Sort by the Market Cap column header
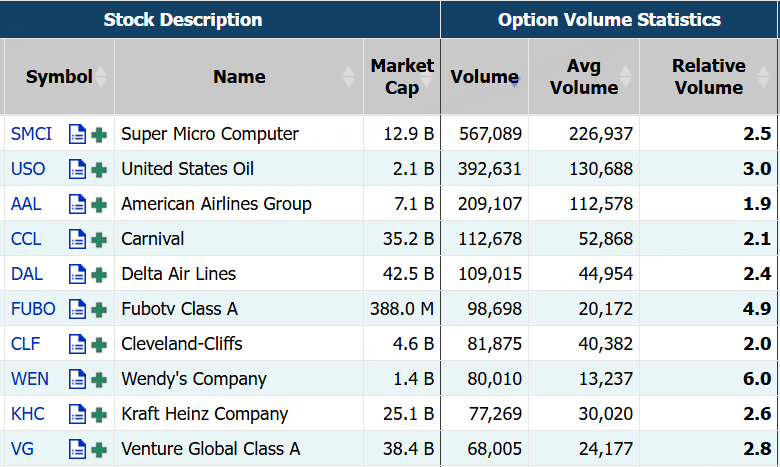 [x=402, y=77]
